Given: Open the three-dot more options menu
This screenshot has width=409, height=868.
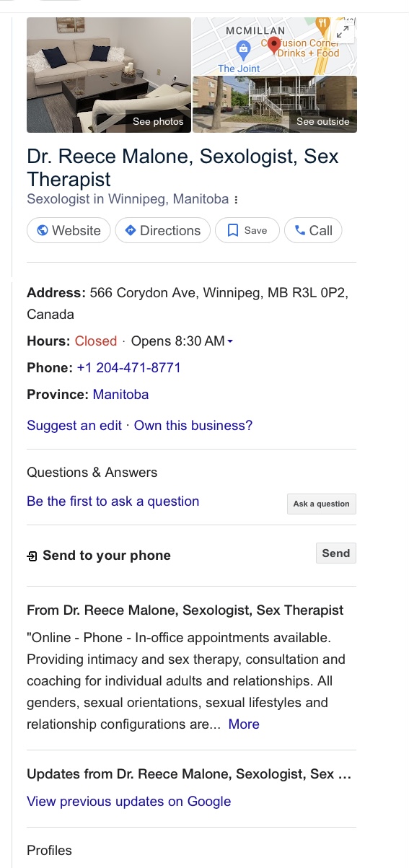Looking at the screenshot, I should point(236,200).
